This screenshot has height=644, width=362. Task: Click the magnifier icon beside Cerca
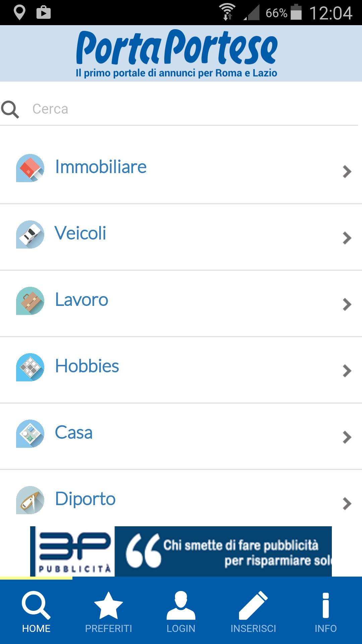click(10, 109)
